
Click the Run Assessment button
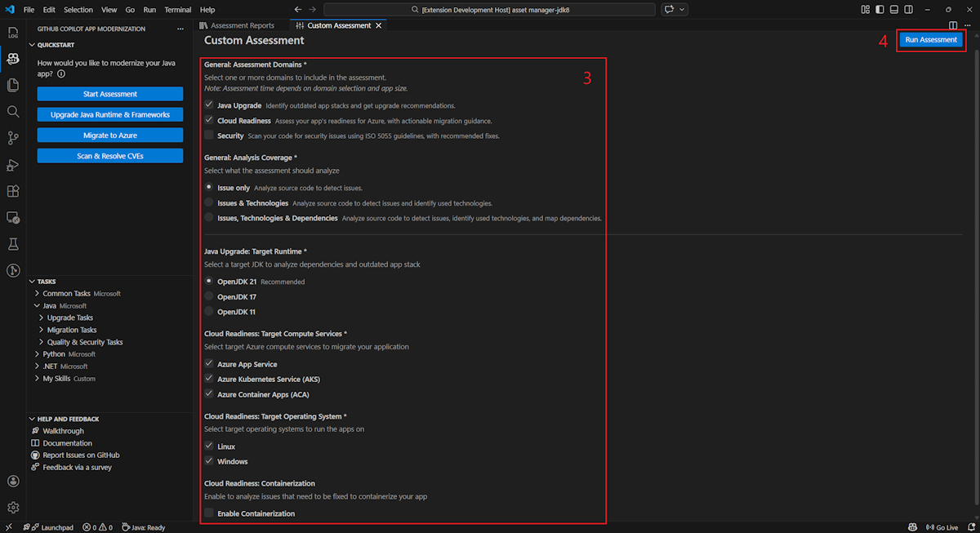[930, 40]
